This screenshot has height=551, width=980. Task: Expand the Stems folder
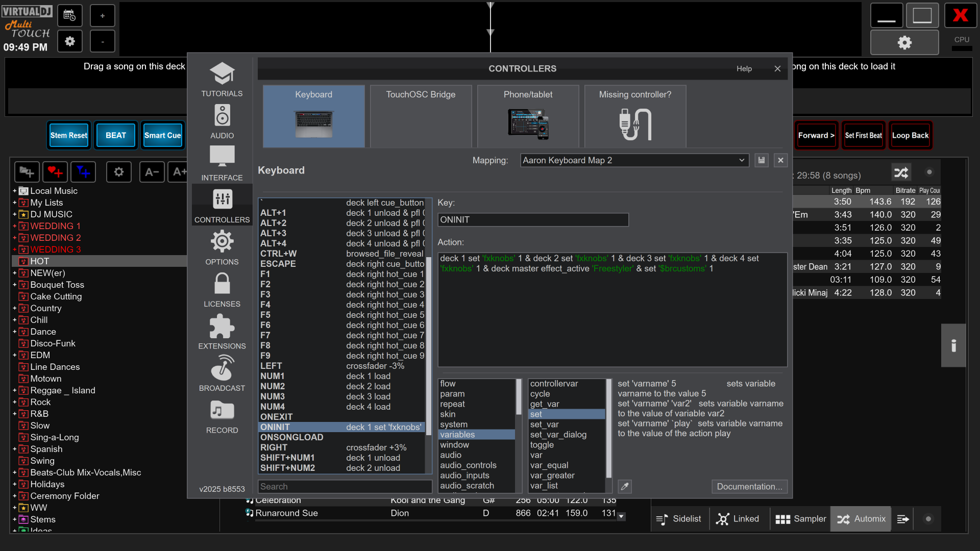tap(14, 519)
